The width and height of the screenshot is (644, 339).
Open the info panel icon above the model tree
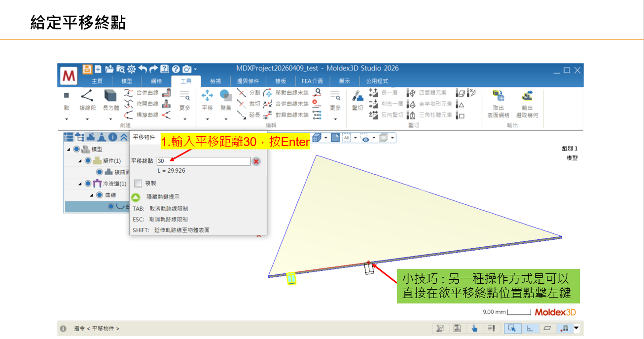pos(112,137)
